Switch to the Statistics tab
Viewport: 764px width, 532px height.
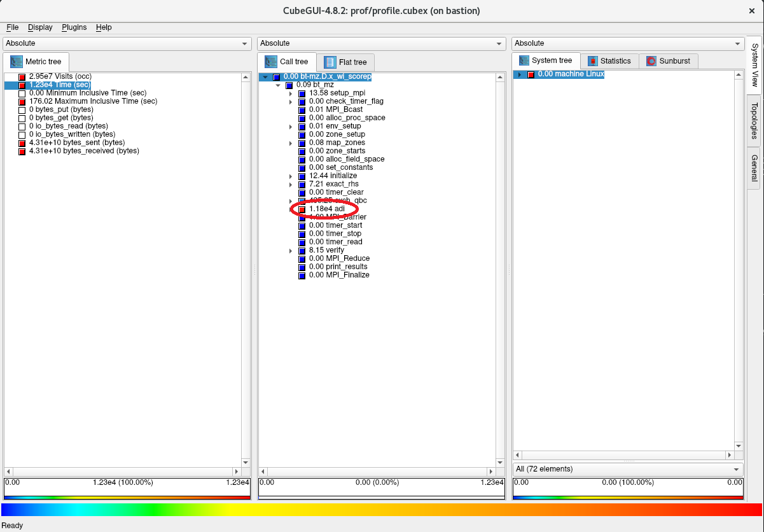[x=609, y=61]
